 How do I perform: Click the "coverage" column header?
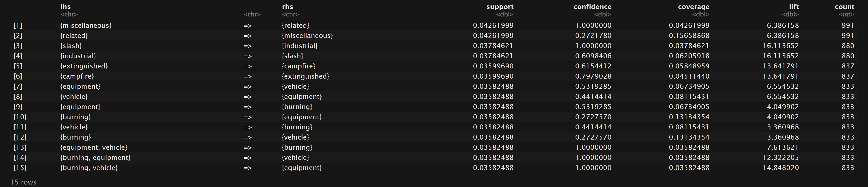tap(693, 7)
